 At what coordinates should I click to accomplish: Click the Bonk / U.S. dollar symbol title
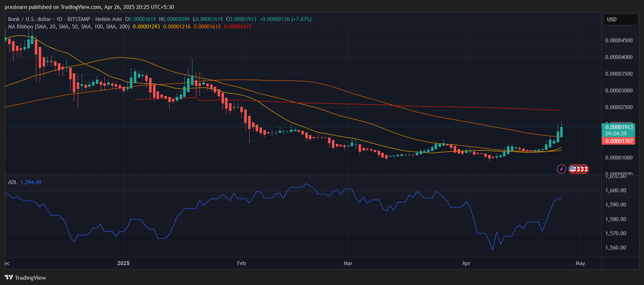[30, 19]
